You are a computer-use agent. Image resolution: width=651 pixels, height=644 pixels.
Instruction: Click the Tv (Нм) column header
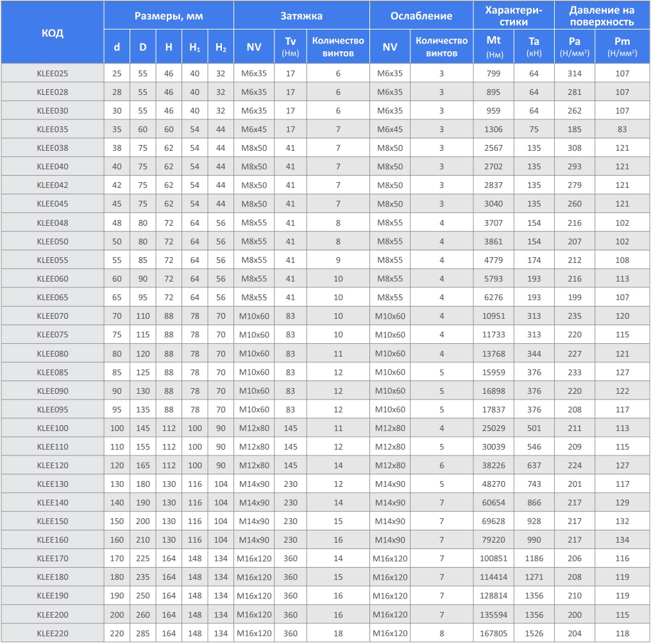291,47
